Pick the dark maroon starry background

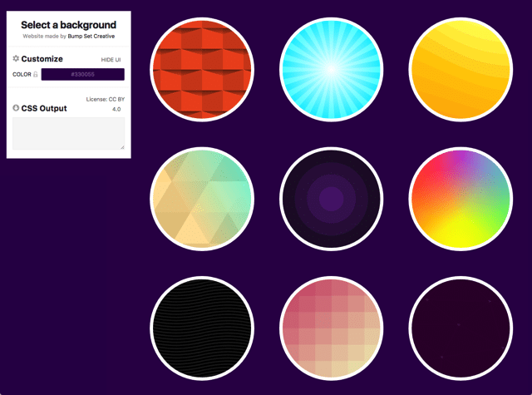(x=460, y=328)
